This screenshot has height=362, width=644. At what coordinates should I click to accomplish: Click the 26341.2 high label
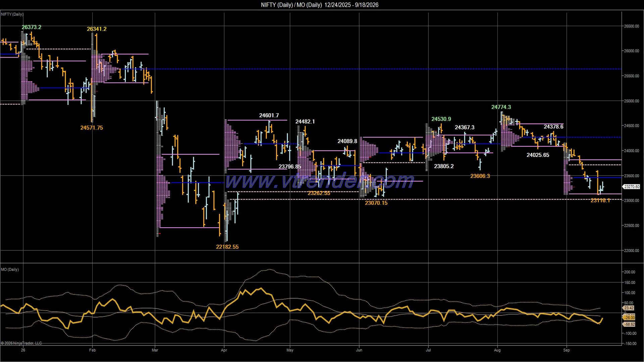tap(97, 29)
